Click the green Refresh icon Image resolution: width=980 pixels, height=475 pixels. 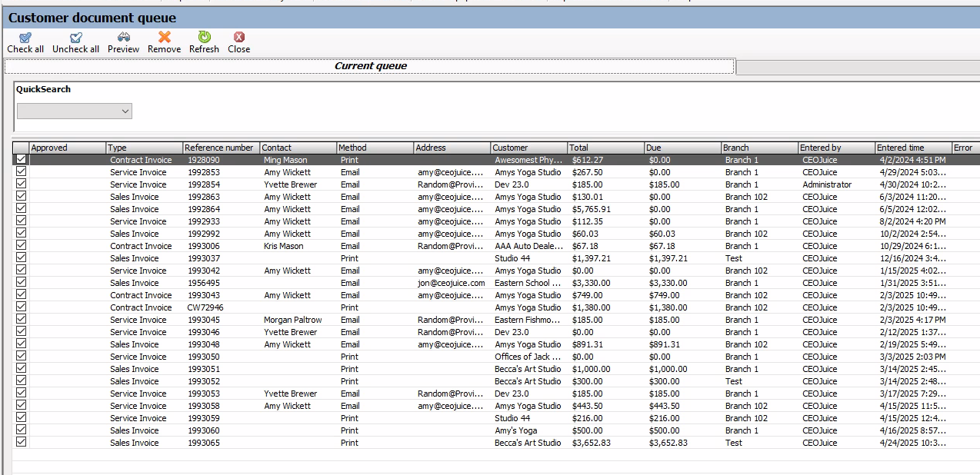tap(204, 37)
